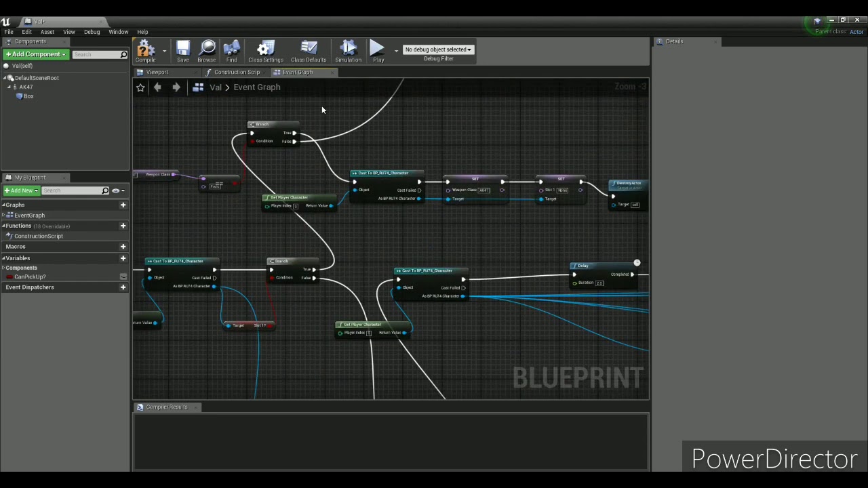Open Class Defaults
The image size is (868, 488).
coord(309,51)
